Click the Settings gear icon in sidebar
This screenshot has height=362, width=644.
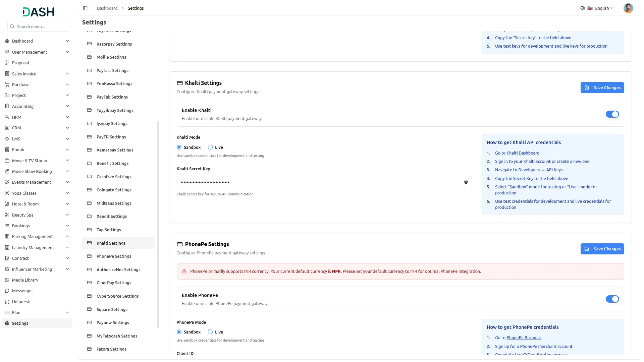[x=7, y=323]
